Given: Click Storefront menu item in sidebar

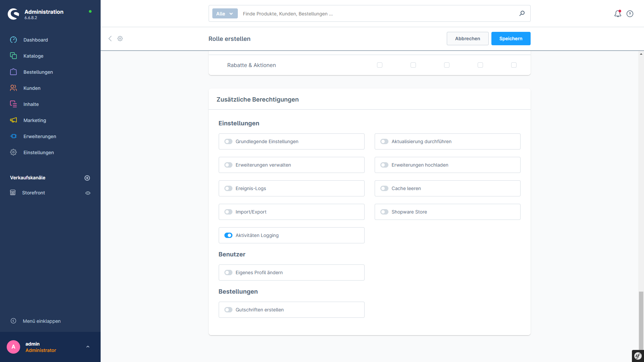Looking at the screenshot, I should tap(33, 193).
